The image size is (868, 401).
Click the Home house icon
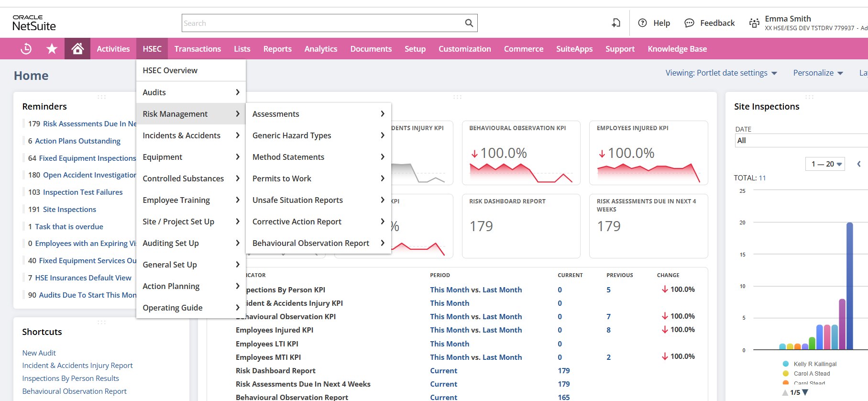tap(77, 49)
